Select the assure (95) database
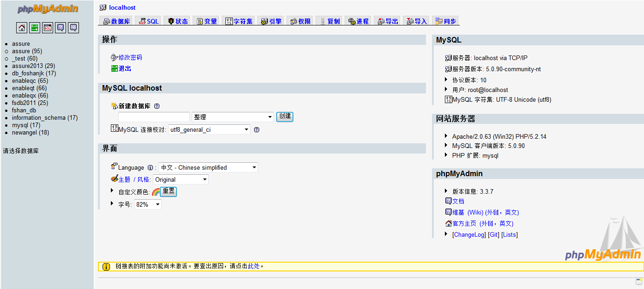 (27, 51)
